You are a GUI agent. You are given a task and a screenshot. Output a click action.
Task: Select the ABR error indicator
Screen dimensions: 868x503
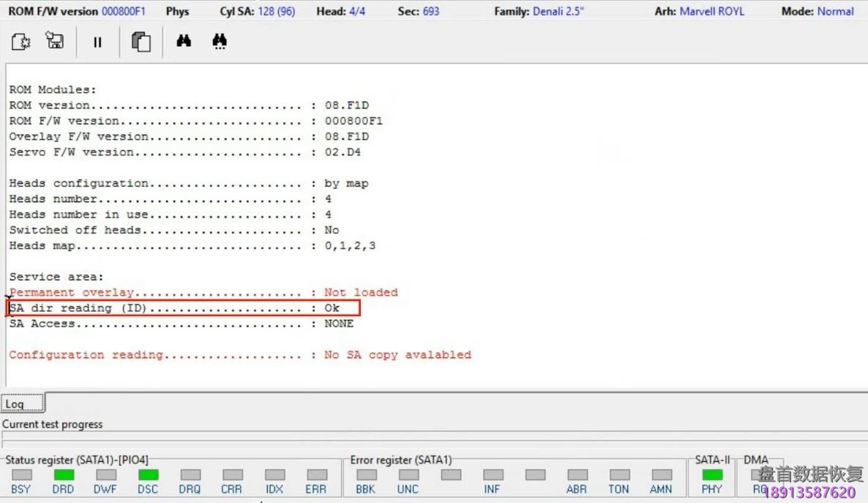click(577, 475)
